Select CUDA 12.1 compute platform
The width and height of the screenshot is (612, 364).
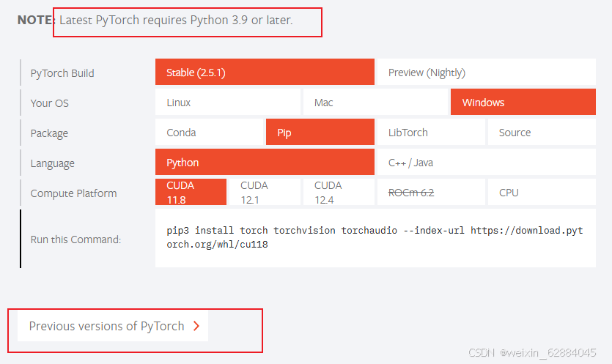coord(265,193)
